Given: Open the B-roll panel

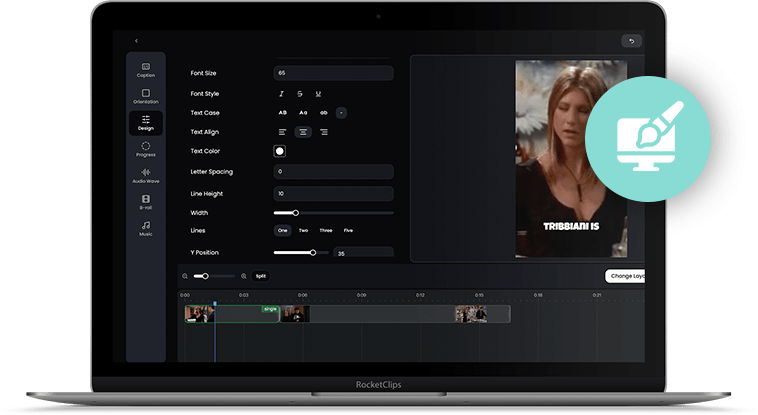Looking at the screenshot, I should point(146,203).
